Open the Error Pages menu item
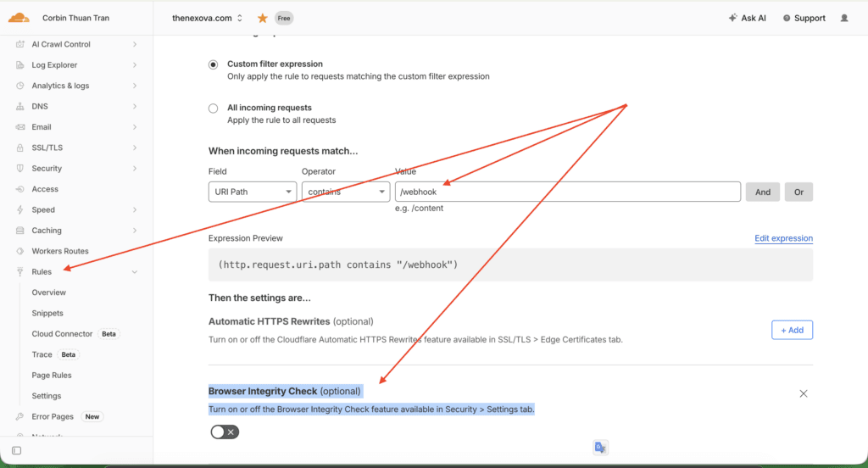The width and height of the screenshot is (868, 468). coord(53,416)
